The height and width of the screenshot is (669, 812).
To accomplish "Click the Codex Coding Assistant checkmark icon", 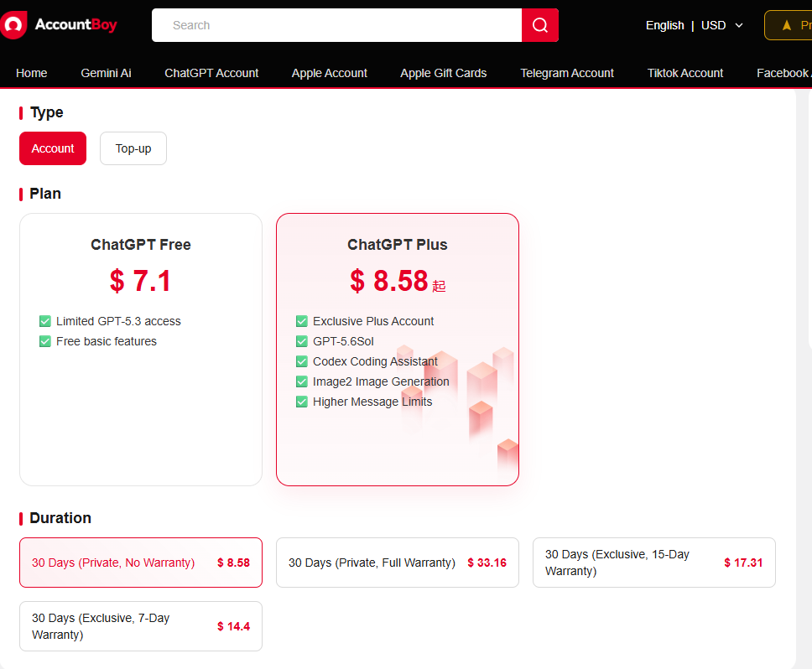I will tap(301, 361).
